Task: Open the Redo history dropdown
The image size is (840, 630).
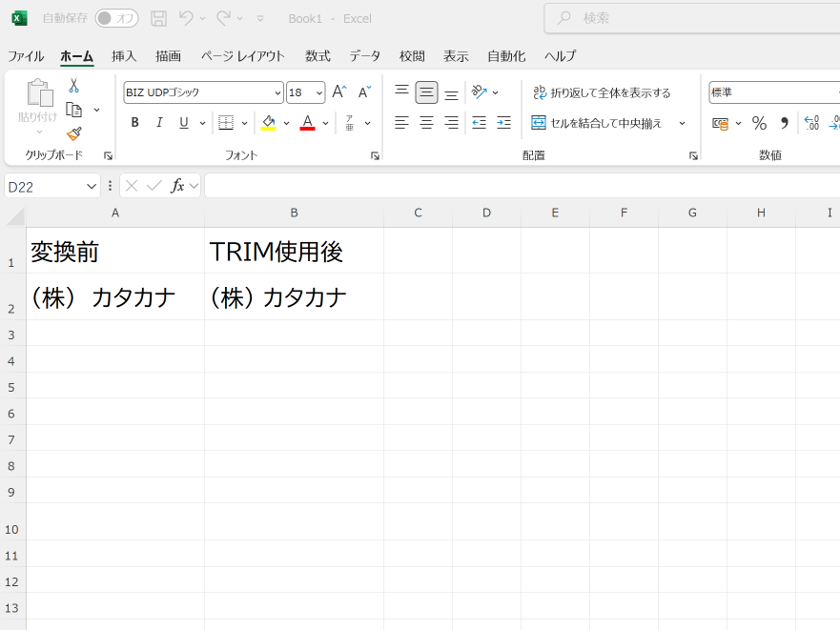Action: pos(240,18)
